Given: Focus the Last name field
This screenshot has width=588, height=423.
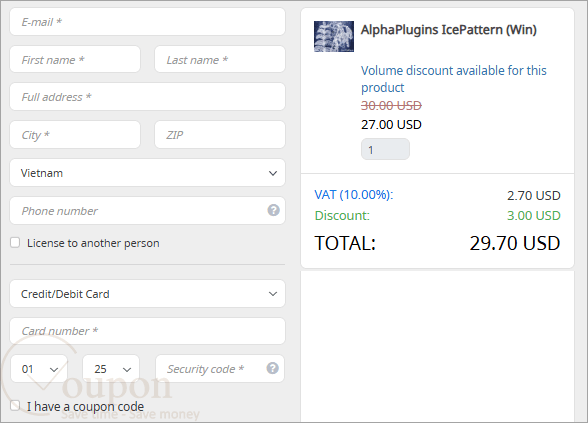Looking at the screenshot, I should click(x=220, y=59).
